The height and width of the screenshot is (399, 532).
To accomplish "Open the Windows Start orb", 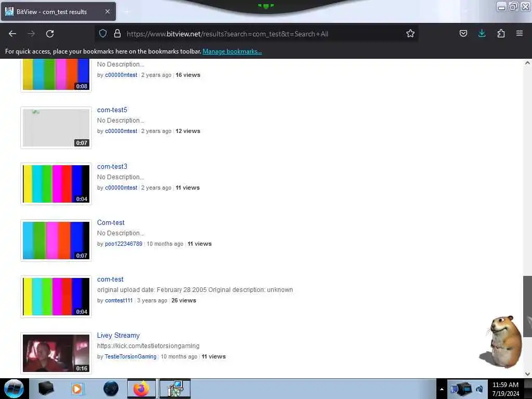I will pos(14,389).
